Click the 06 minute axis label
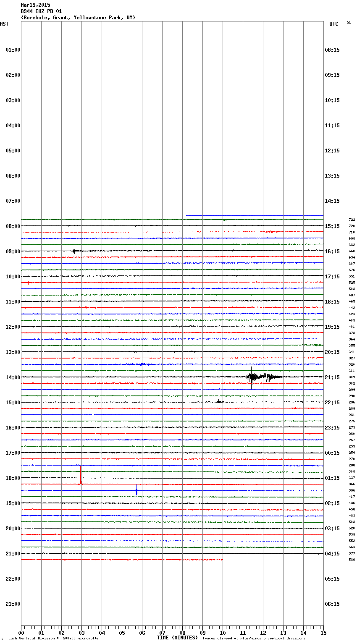 click(142, 633)
